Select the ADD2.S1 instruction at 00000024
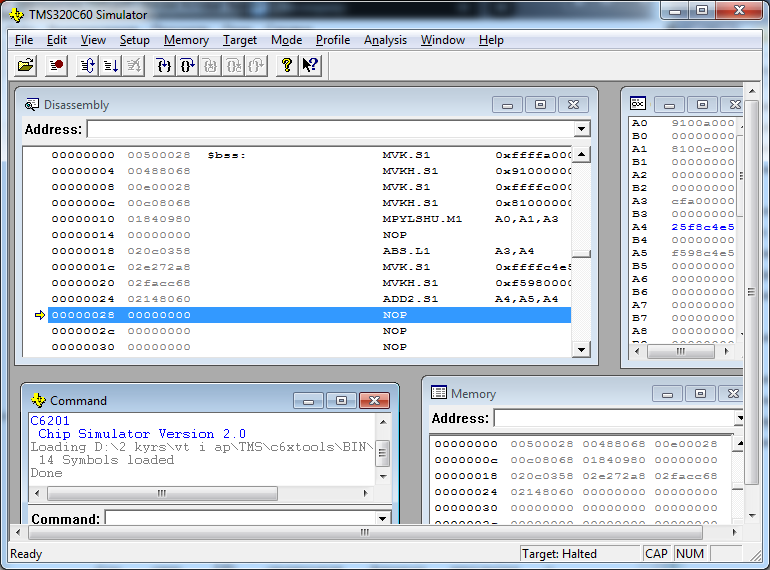This screenshot has width=770, height=570. point(309,299)
